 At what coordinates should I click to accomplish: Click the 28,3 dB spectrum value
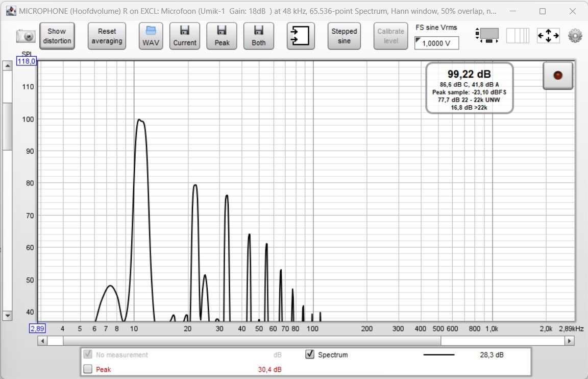coord(492,354)
